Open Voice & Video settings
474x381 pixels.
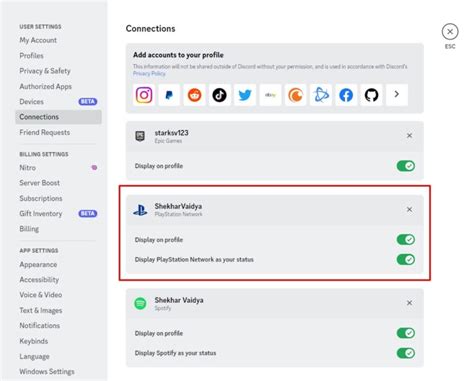(58, 295)
